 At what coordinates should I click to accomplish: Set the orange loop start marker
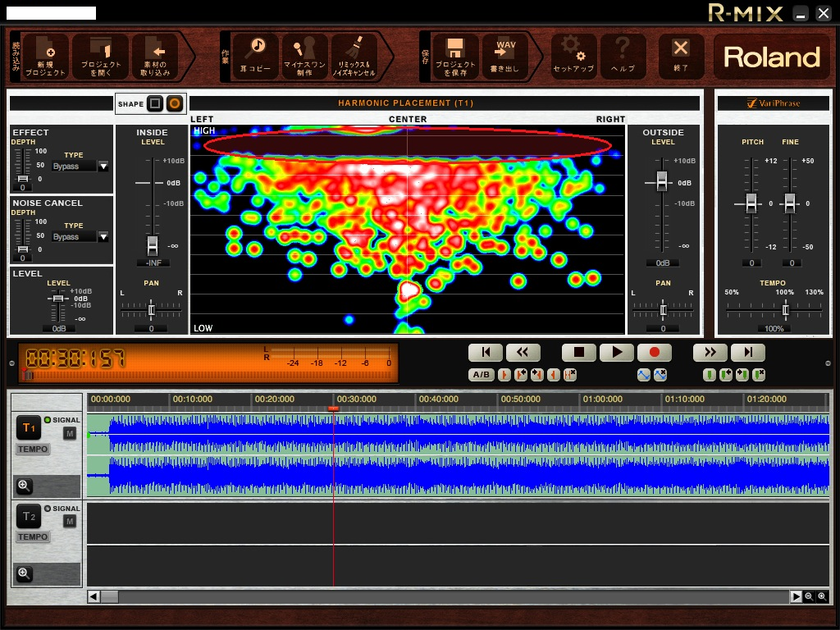(504, 374)
